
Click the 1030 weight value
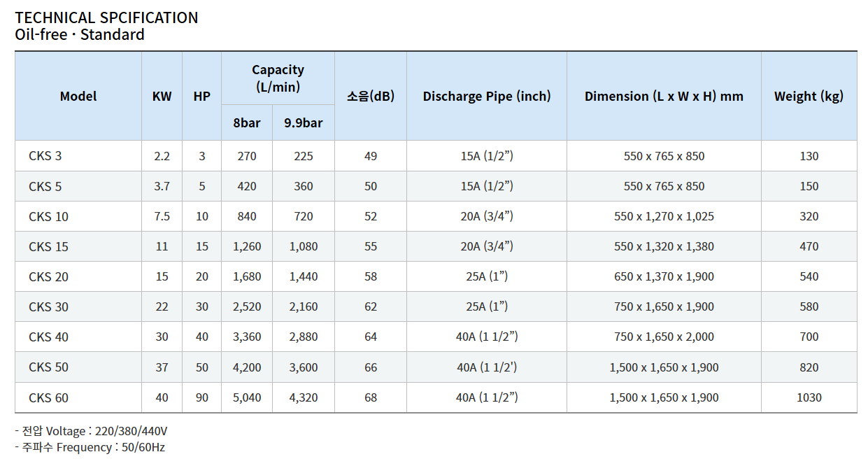[x=809, y=397]
